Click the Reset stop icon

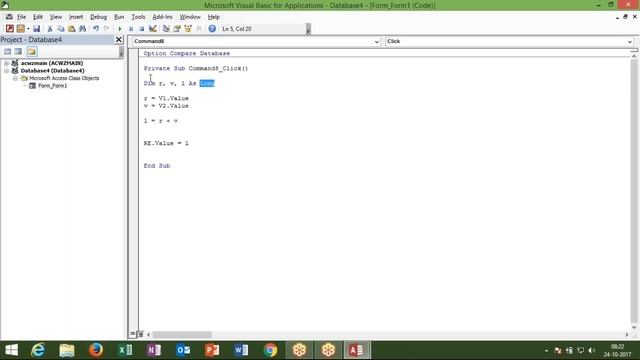[141, 29]
